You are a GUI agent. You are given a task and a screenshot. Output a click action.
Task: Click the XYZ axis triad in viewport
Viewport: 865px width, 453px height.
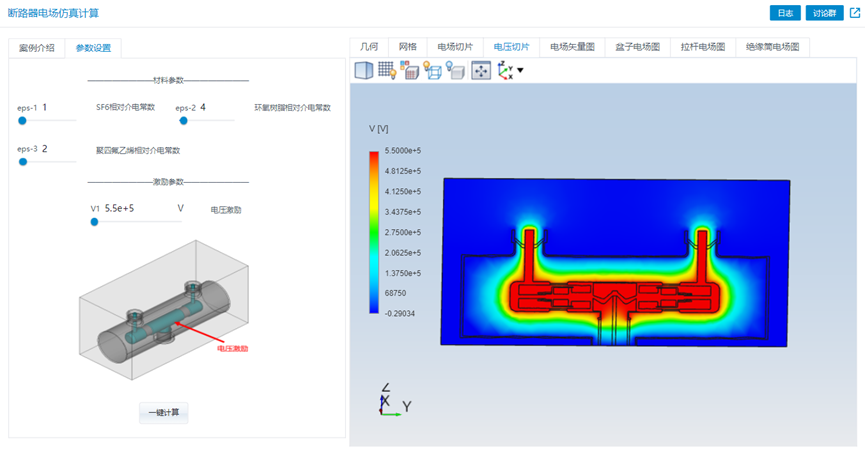394,401
